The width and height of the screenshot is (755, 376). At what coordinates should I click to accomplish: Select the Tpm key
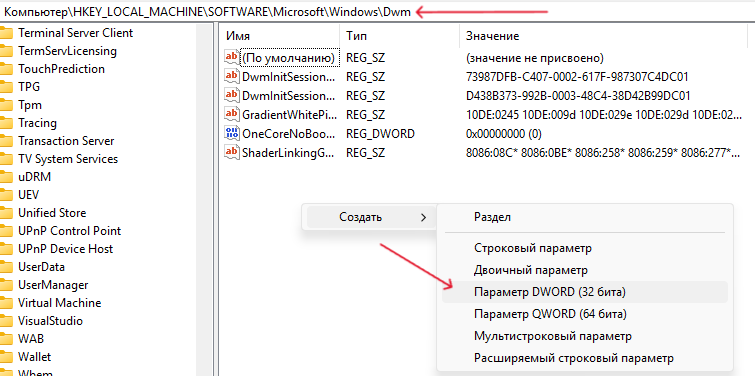tap(30, 105)
